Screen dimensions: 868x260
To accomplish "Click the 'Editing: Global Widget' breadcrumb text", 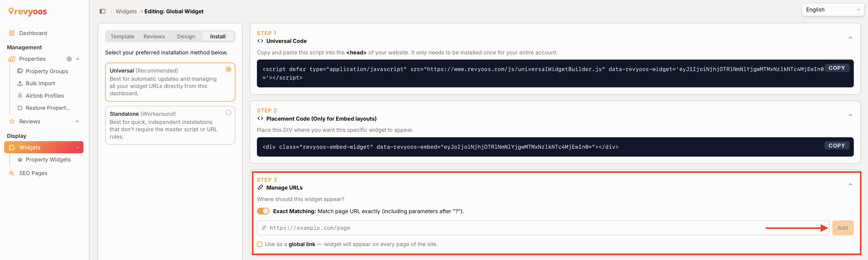I will (x=174, y=11).
